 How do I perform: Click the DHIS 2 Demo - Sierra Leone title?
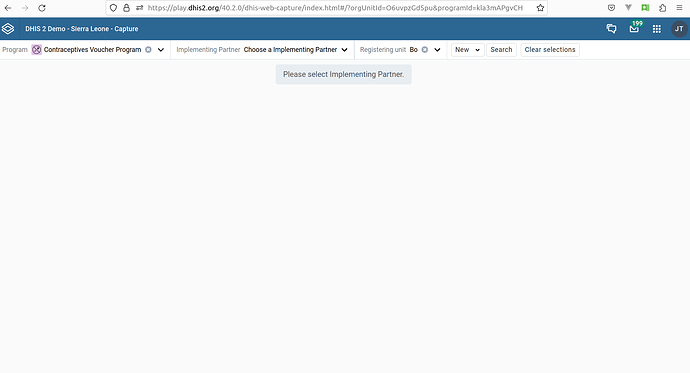click(81, 29)
